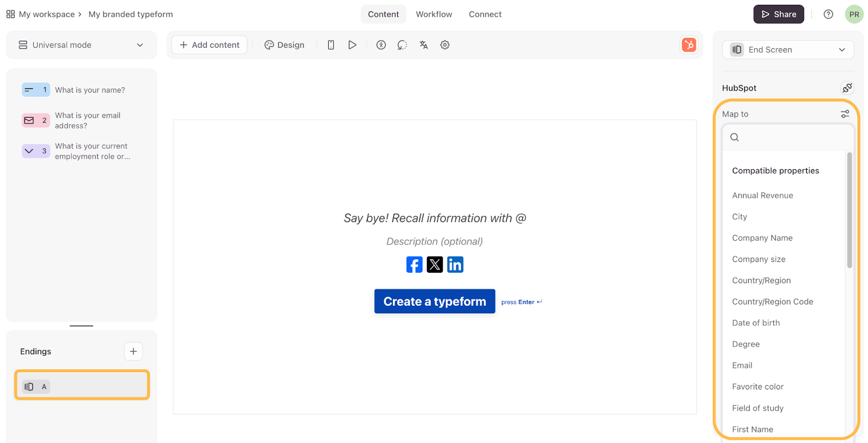Edit the Description (optional) field
The width and height of the screenshot is (868, 443).
435,241
